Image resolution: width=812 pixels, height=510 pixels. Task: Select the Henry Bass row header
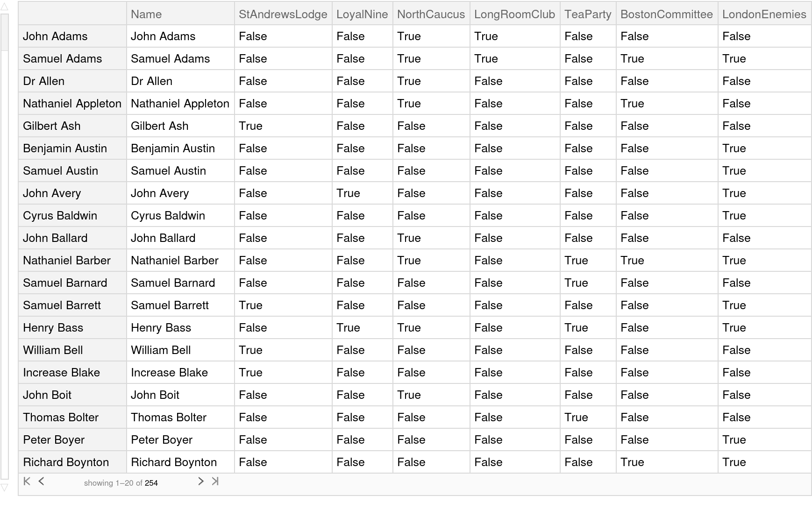coord(53,328)
